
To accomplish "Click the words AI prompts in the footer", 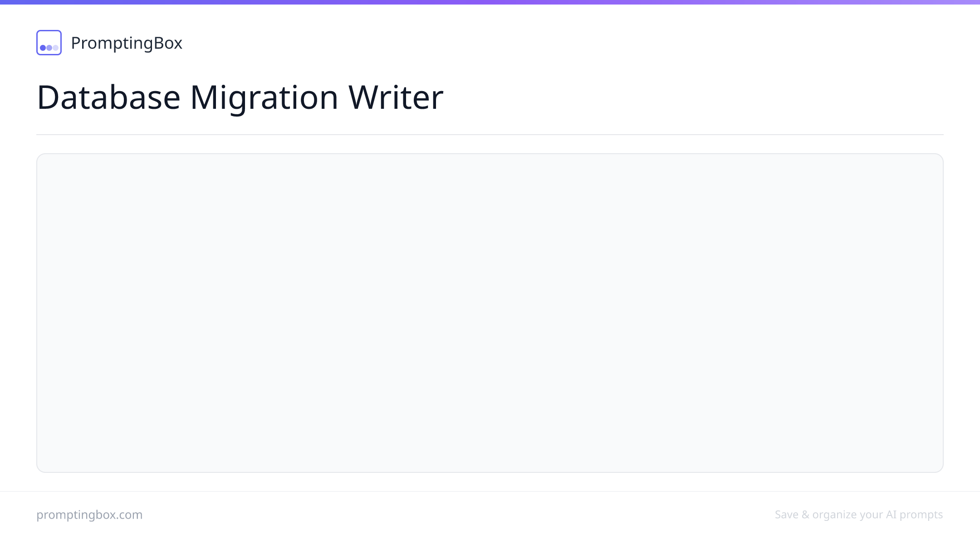I will (914, 515).
